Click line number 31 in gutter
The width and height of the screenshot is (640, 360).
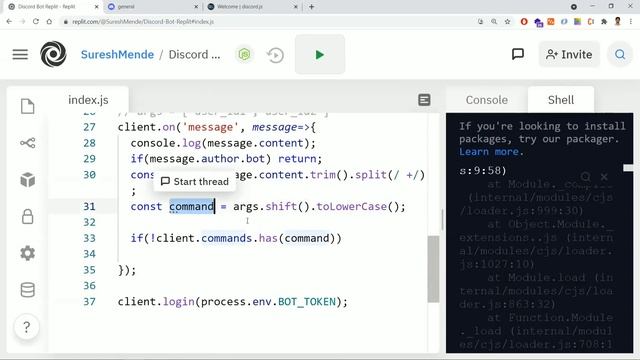[89, 207]
